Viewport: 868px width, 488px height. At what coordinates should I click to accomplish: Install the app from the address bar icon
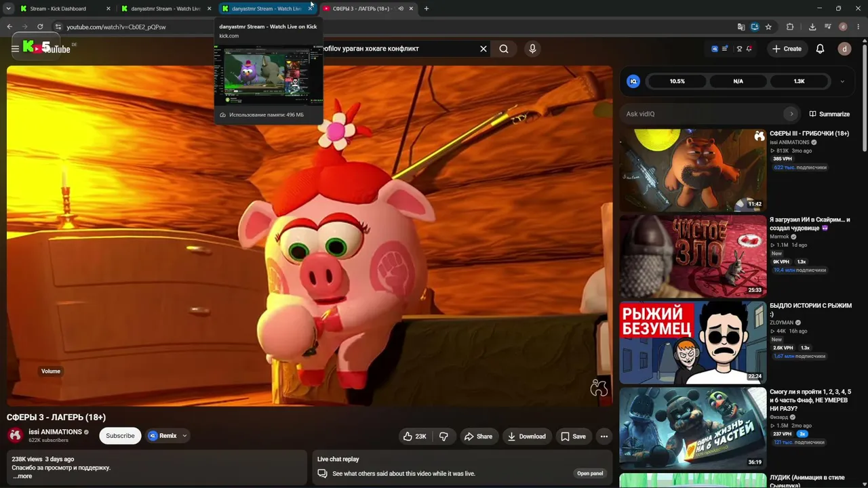tap(755, 27)
